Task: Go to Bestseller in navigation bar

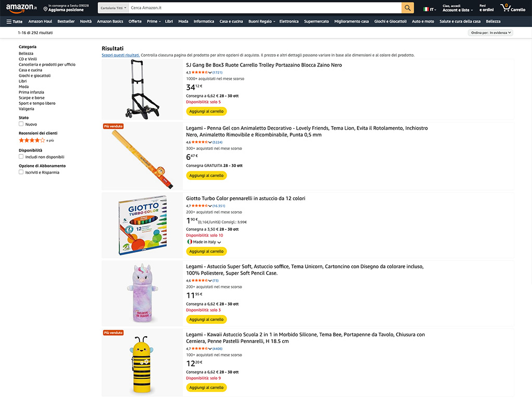Action: (66, 21)
